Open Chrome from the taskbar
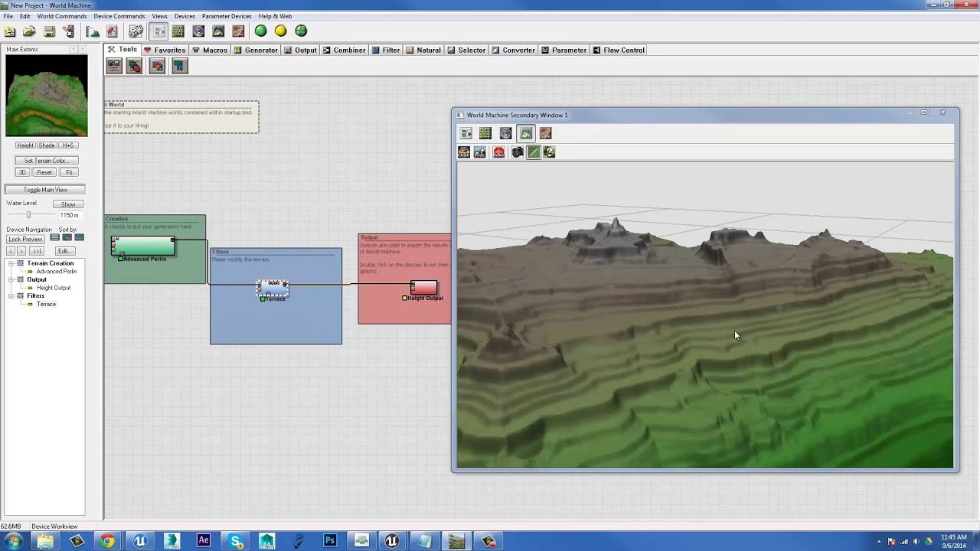The image size is (980, 551). [107, 541]
